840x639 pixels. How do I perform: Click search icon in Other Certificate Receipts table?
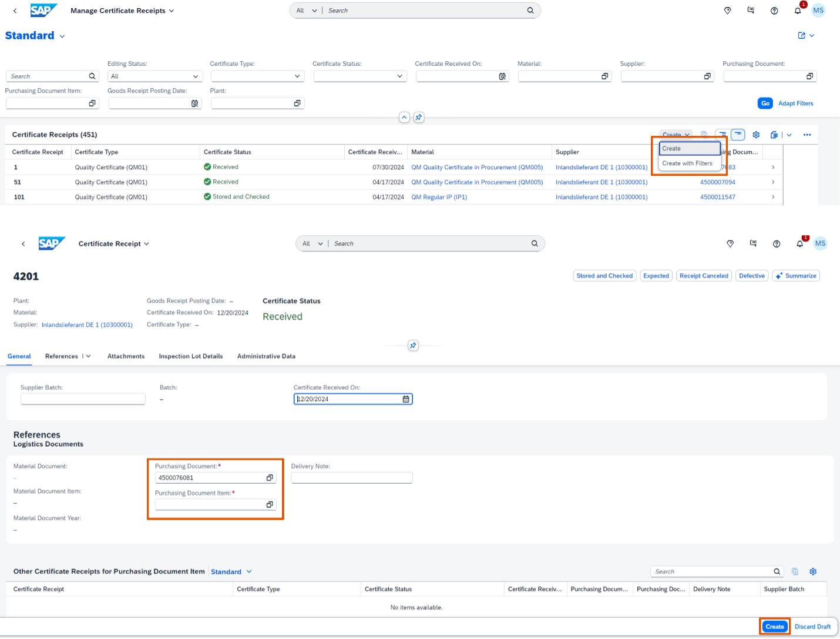(x=777, y=571)
